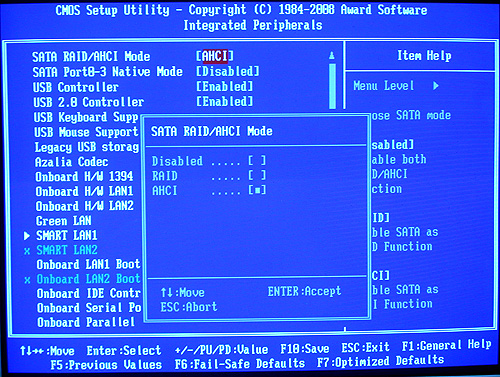Select Green LAN setting
This screenshot has height=377, width=500.
[64, 221]
